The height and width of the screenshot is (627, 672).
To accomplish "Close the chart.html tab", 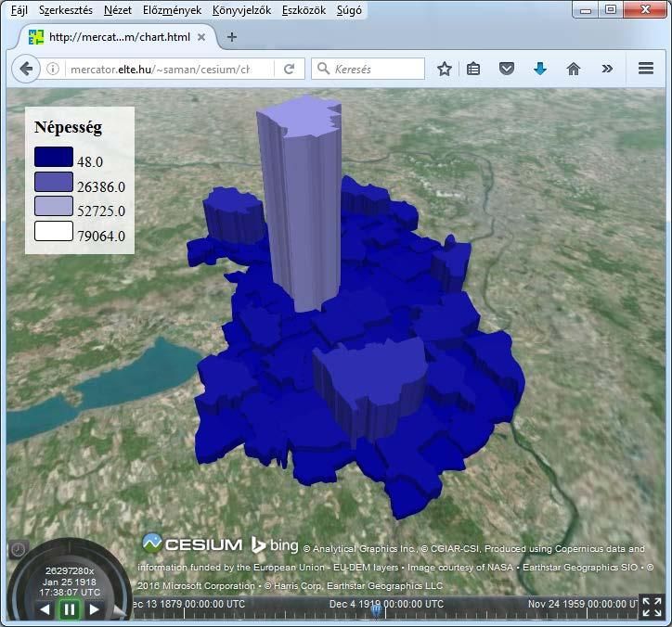I will click(x=201, y=37).
